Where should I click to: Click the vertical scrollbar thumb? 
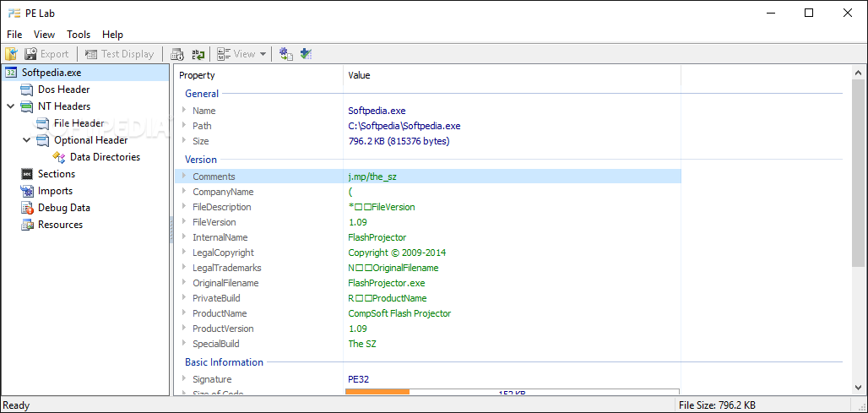pos(859,174)
